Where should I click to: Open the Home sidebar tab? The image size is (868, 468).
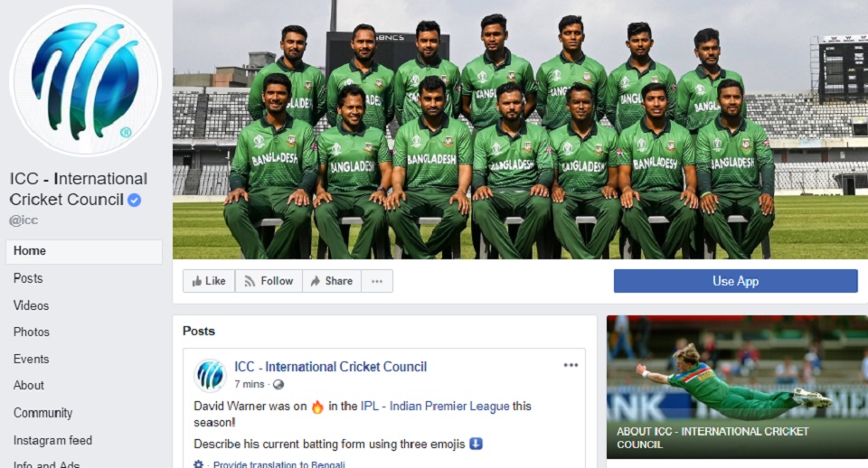click(84, 251)
